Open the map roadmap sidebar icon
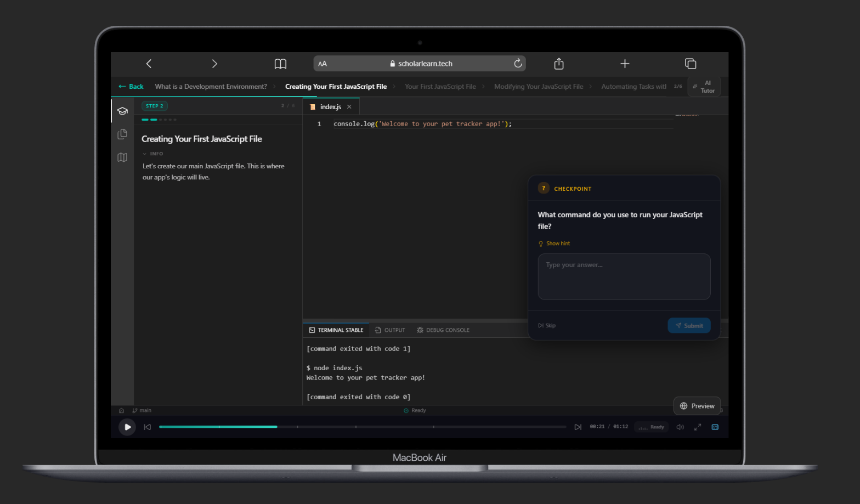860x504 pixels. coord(122,157)
